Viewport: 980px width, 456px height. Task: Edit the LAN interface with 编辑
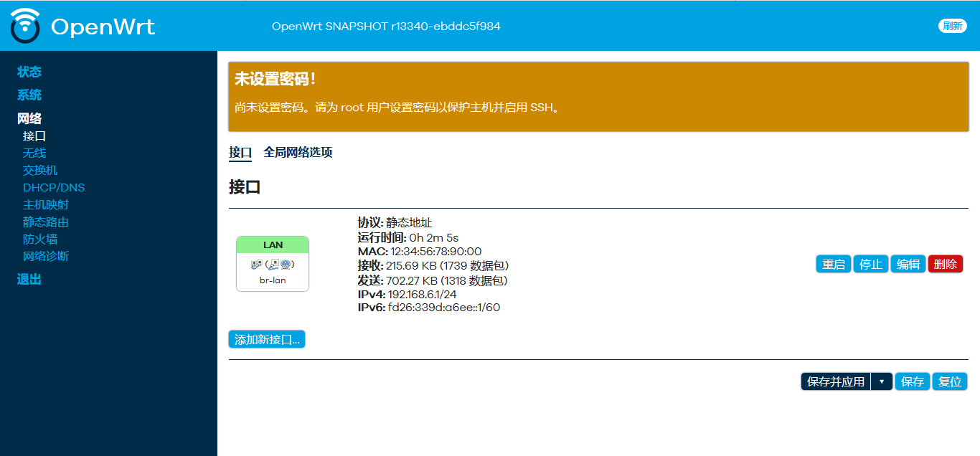[908, 264]
